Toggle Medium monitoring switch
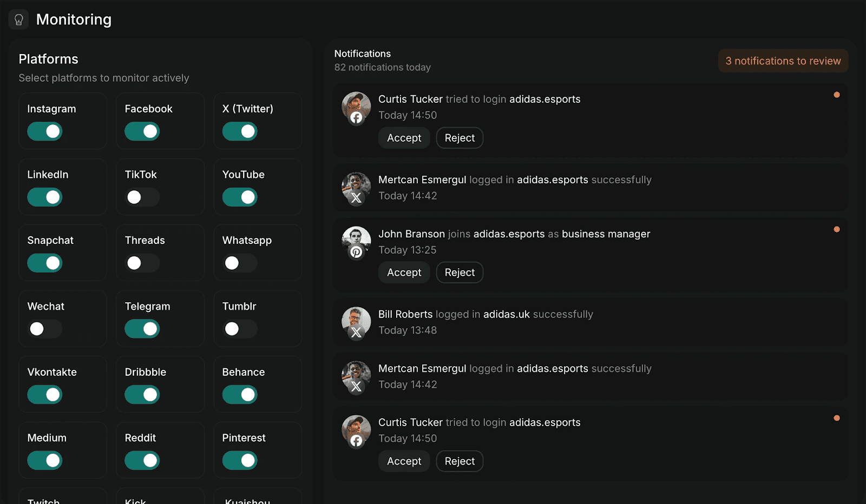 (45, 461)
